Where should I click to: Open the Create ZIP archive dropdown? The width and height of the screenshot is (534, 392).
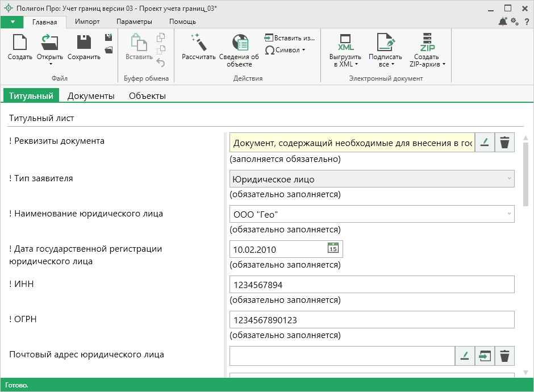pyautogui.click(x=443, y=64)
